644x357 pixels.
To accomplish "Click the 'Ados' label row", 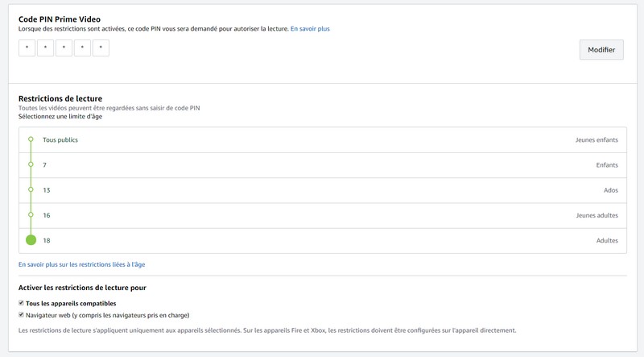I will pos(609,190).
